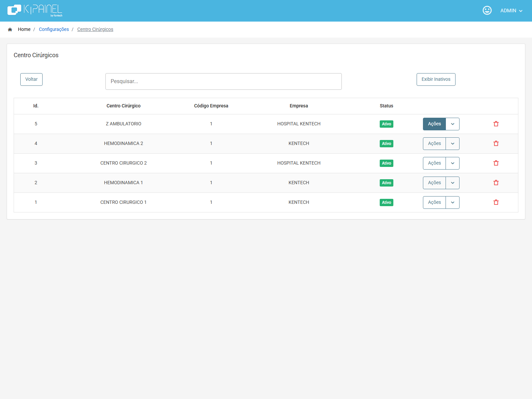Click the Ativo badge in Z AMBULATORIO row
The height and width of the screenshot is (399, 532).
(386, 124)
